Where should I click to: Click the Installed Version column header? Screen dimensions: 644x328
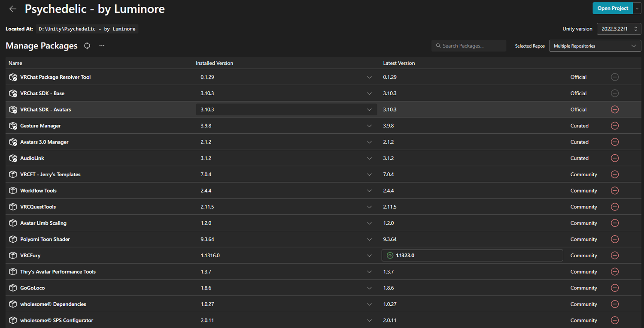[214, 63]
